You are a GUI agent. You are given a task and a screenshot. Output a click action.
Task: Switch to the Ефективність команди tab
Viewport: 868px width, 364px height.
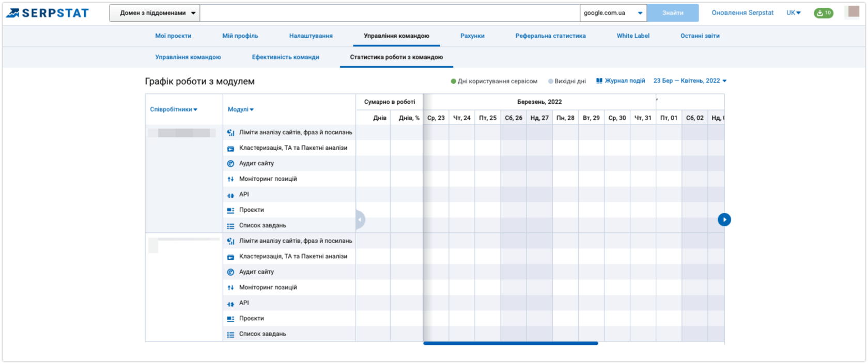pos(285,57)
